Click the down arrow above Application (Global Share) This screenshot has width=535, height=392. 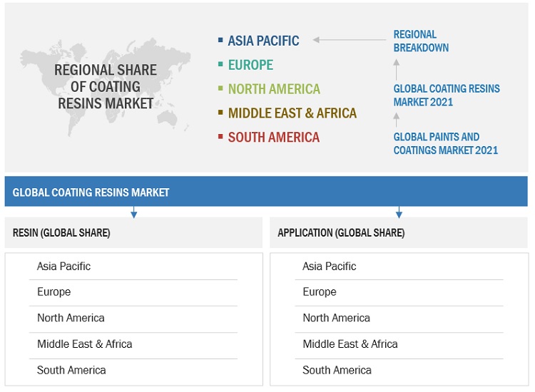pyautogui.click(x=399, y=211)
